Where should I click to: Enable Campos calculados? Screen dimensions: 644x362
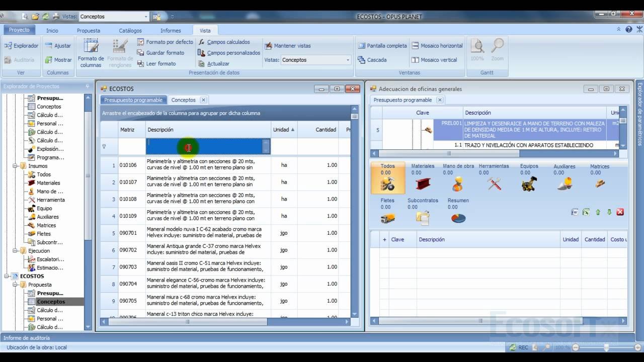[228, 42]
